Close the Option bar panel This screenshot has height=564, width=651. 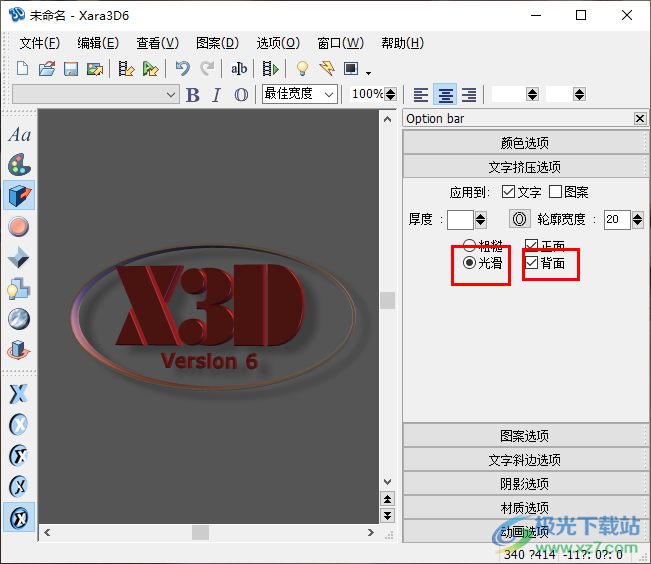(x=640, y=119)
